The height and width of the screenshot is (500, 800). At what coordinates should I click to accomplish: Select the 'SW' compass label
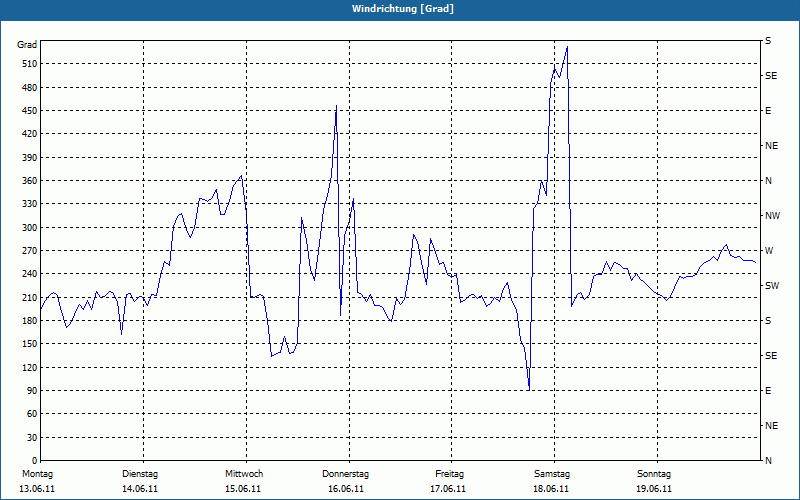tap(772, 286)
